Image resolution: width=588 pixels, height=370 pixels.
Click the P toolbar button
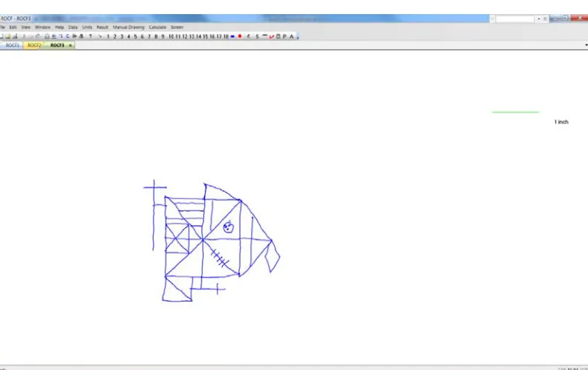click(284, 36)
